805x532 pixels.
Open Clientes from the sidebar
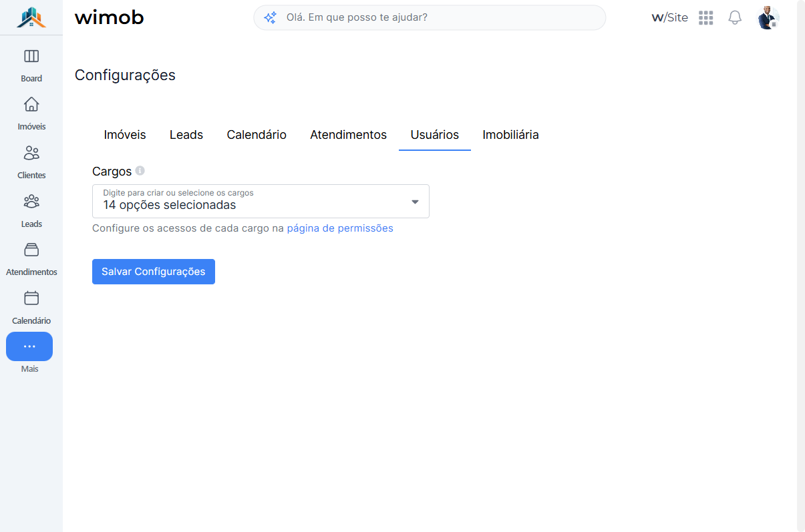(x=31, y=162)
